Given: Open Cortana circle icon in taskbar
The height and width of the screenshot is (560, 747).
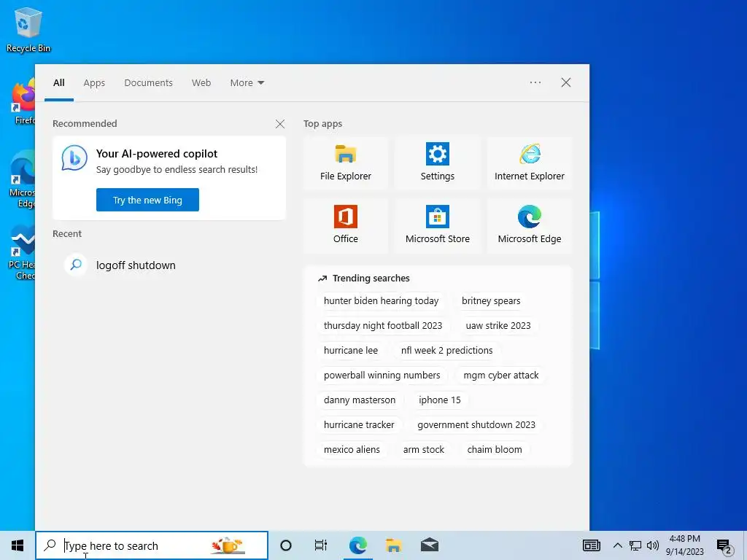Looking at the screenshot, I should [x=286, y=545].
